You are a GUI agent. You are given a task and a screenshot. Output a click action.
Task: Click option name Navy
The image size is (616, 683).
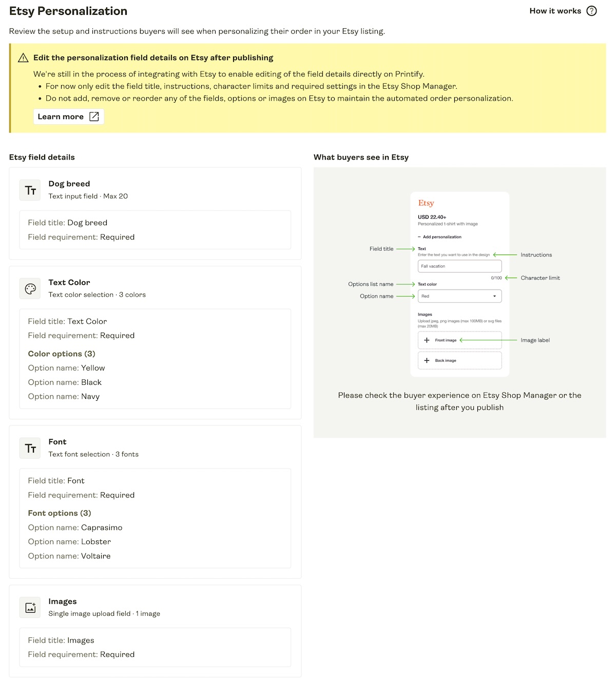pos(90,397)
